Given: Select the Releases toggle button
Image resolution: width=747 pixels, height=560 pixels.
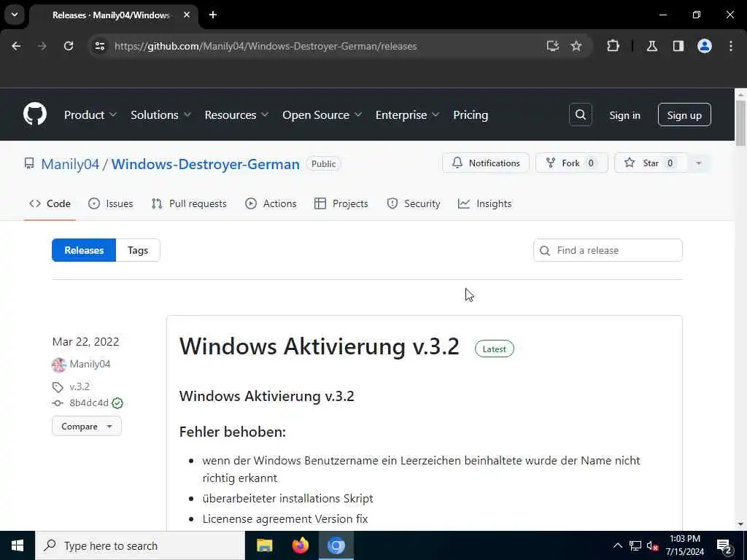Looking at the screenshot, I should click(84, 250).
